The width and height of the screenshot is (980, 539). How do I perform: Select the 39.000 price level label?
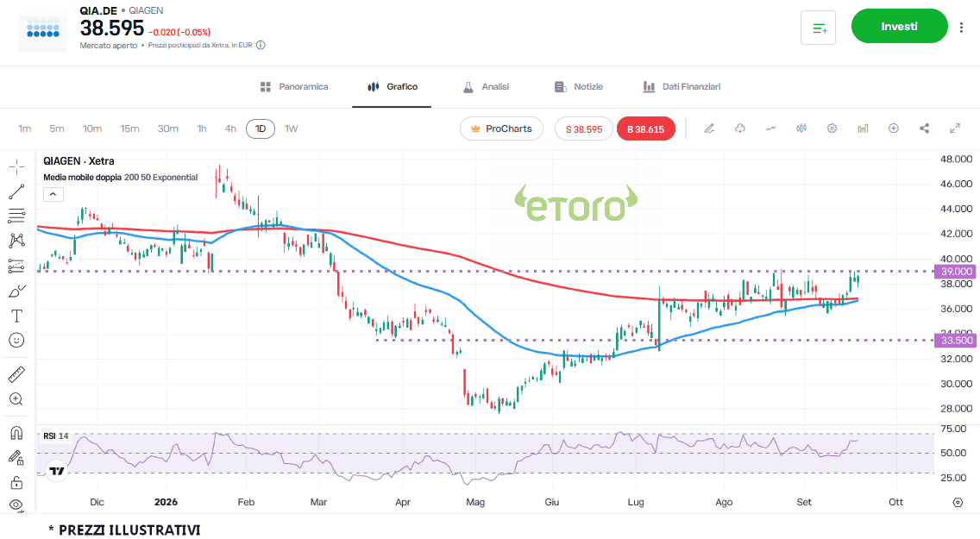click(x=954, y=272)
